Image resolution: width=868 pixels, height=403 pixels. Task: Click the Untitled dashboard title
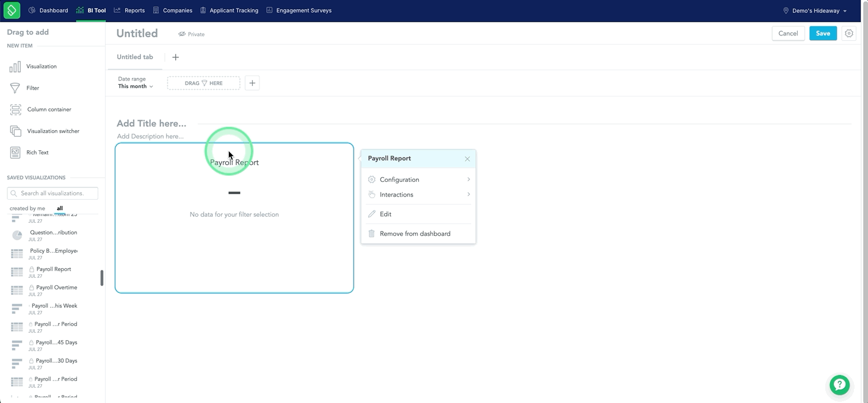click(x=137, y=34)
